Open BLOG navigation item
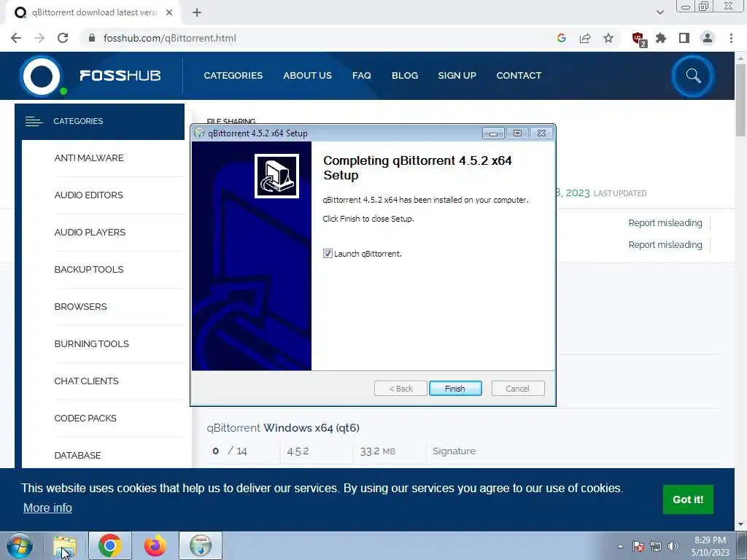The width and height of the screenshot is (747, 560). [405, 76]
